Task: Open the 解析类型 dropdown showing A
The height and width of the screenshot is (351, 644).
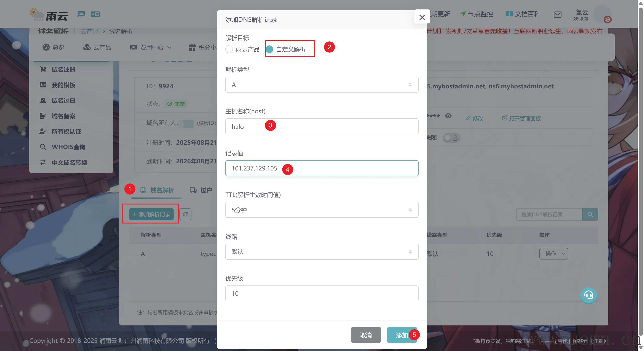Action: (322, 85)
